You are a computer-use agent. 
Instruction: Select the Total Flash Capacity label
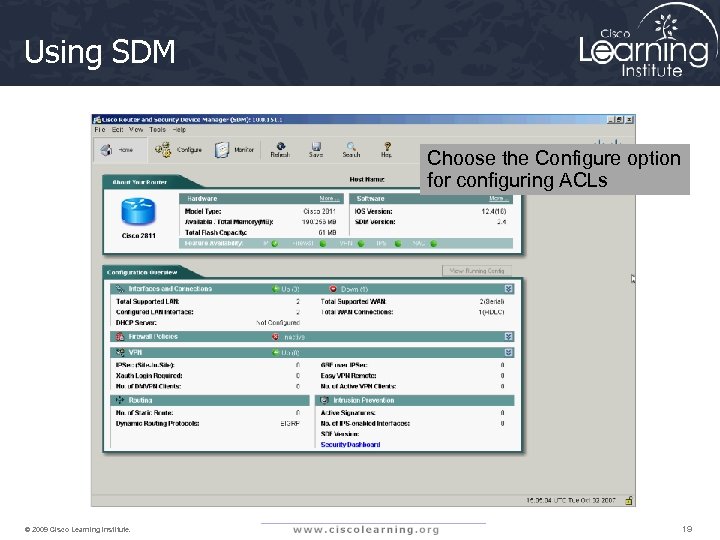coord(216,232)
